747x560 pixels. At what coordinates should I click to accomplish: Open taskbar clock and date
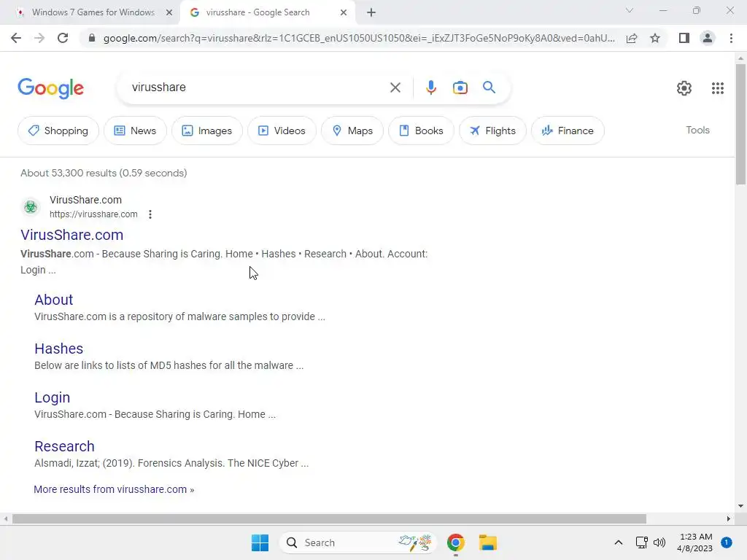pos(695,542)
